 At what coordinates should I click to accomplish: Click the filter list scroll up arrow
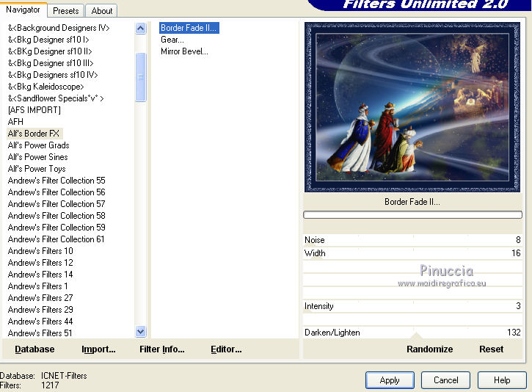pos(140,28)
